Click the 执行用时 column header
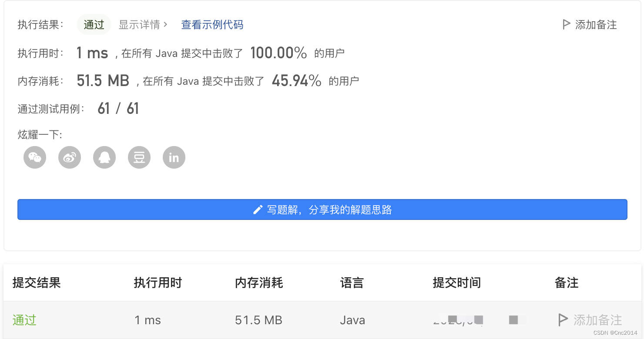Image resolution: width=644 pixels, height=339 pixels. click(x=158, y=283)
